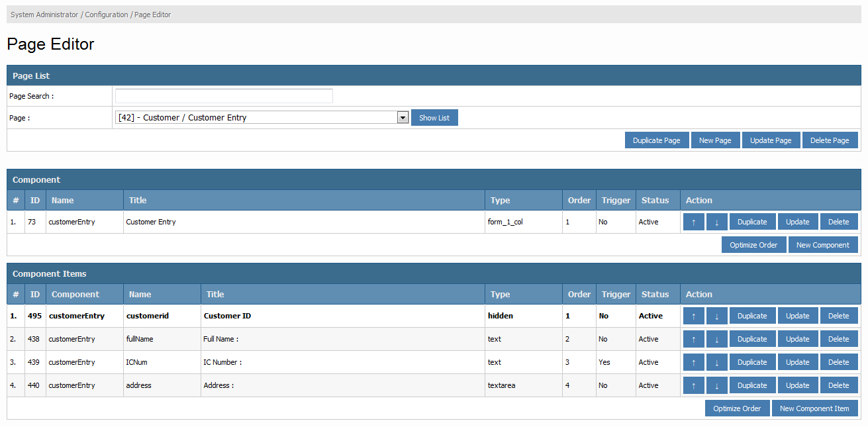This screenshot has width=868, height=427.
Task: Click the Duplicate Page button
Action: pos(656,140)
